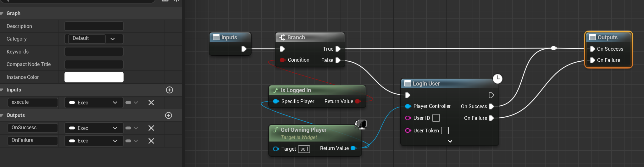Click the User Token string pin
This screenshot has height=167, width=644.
point(408,131)
